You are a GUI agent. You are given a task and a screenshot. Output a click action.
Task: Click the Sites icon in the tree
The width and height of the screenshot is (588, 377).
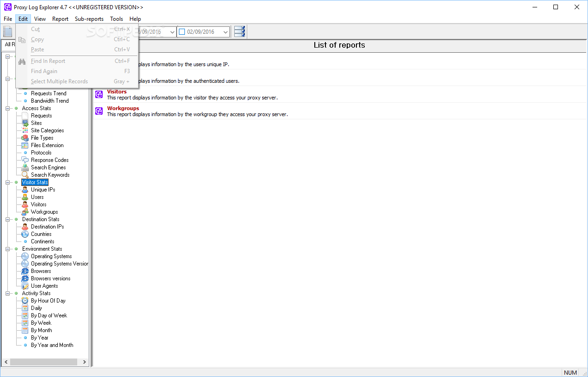point(25,123)
